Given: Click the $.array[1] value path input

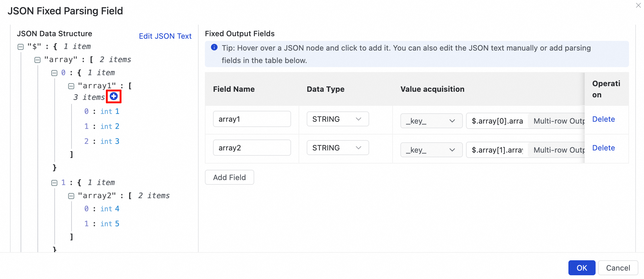Looking at the screenshot, I should [497, 150].
